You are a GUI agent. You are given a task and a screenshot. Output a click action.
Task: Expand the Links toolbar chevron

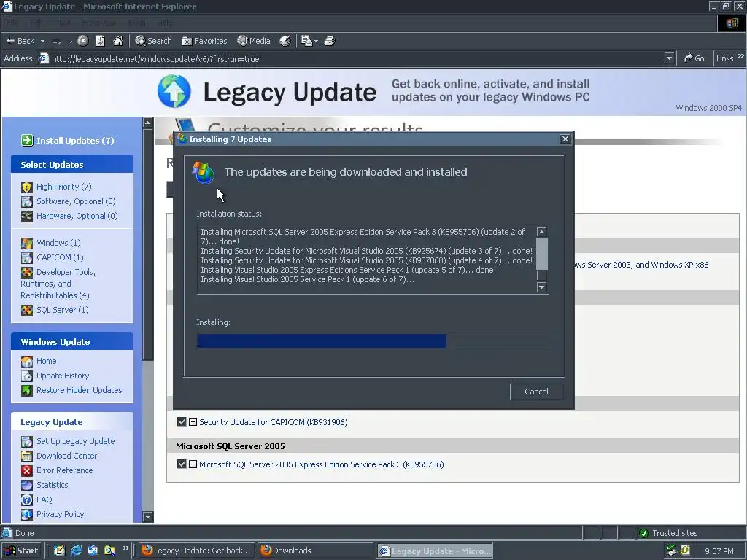740,56
